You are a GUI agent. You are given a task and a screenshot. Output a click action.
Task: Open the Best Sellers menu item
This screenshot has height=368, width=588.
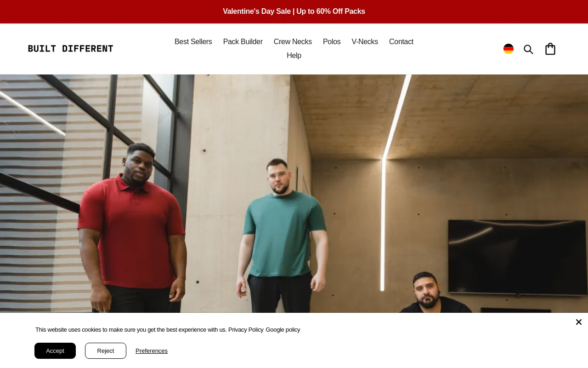[x=193, y=42]
